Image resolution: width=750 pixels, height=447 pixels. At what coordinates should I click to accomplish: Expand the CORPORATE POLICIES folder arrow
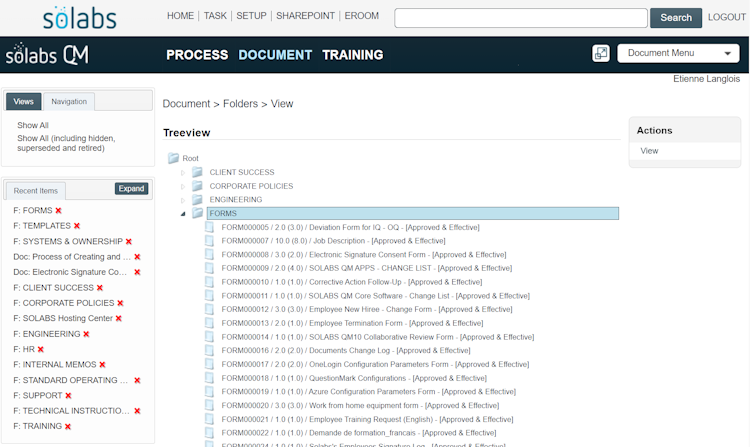183,186
